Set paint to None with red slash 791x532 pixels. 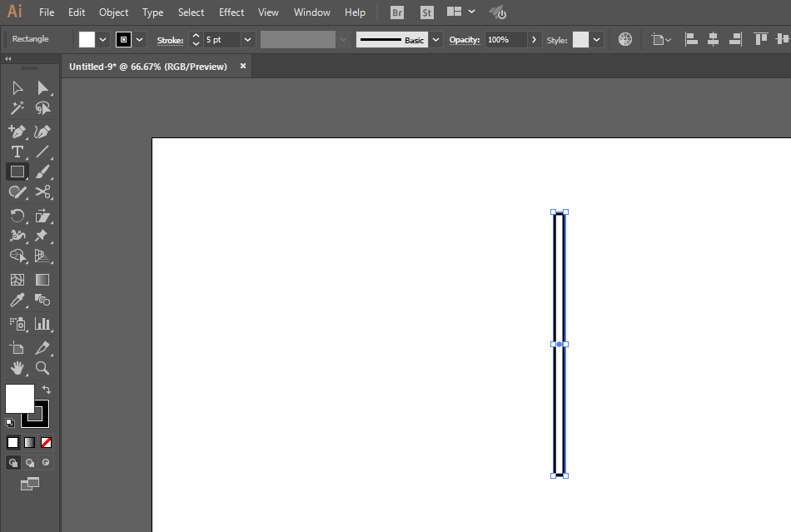pos(46,443)
